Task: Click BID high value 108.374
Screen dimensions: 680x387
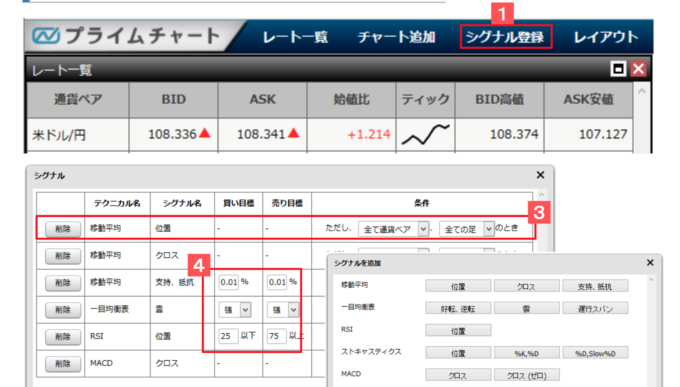Action: click(x=514, y=134)
